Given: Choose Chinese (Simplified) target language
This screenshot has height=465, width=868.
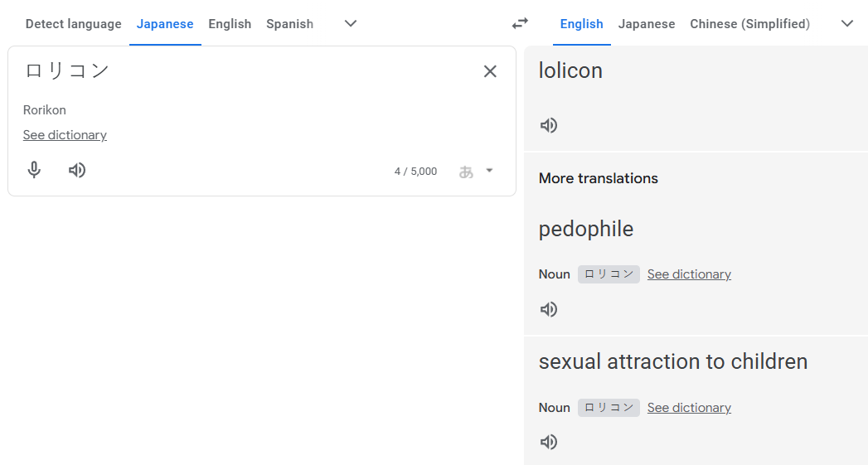Looking at the screenshot, I should point(749,24).
